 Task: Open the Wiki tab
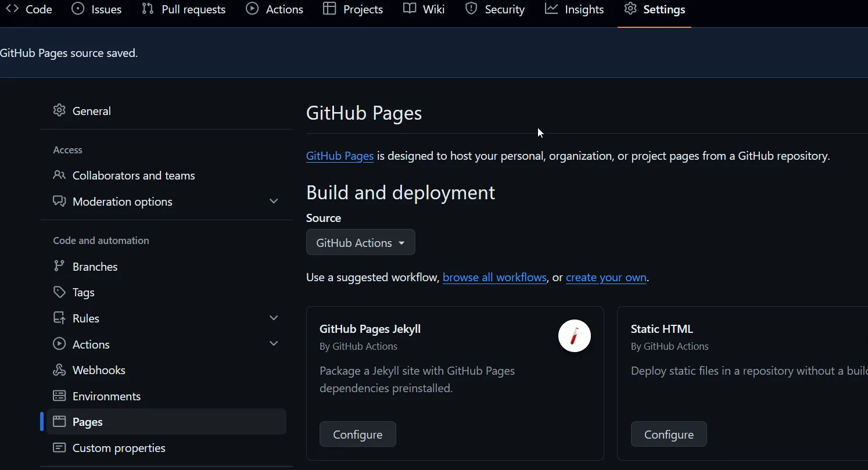[x=424, y=9]
